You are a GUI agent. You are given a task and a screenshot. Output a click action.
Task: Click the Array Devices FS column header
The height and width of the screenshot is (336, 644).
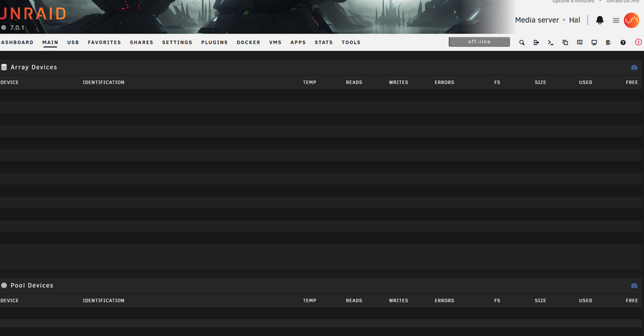(497, 82)
